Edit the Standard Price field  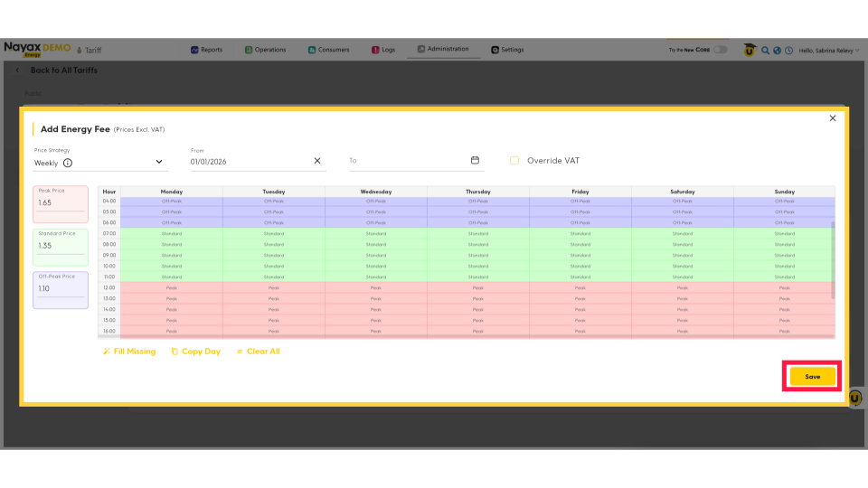click(x=60, y=246)
